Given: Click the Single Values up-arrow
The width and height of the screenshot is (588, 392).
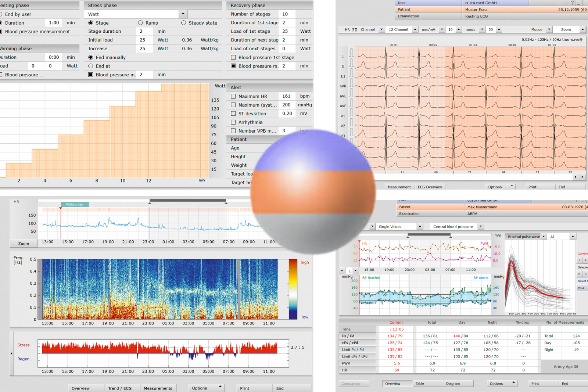Looking at the screenshot, I should [x=420, y=226].
